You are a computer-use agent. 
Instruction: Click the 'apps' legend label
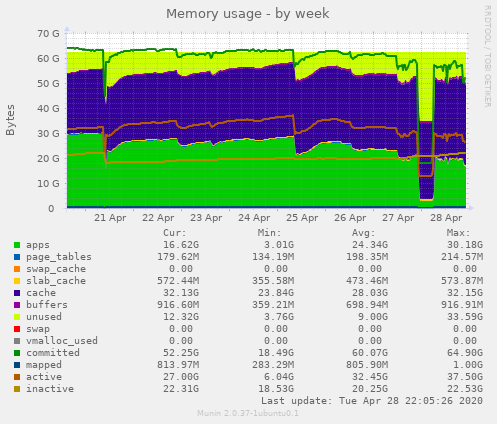(38, 245)
